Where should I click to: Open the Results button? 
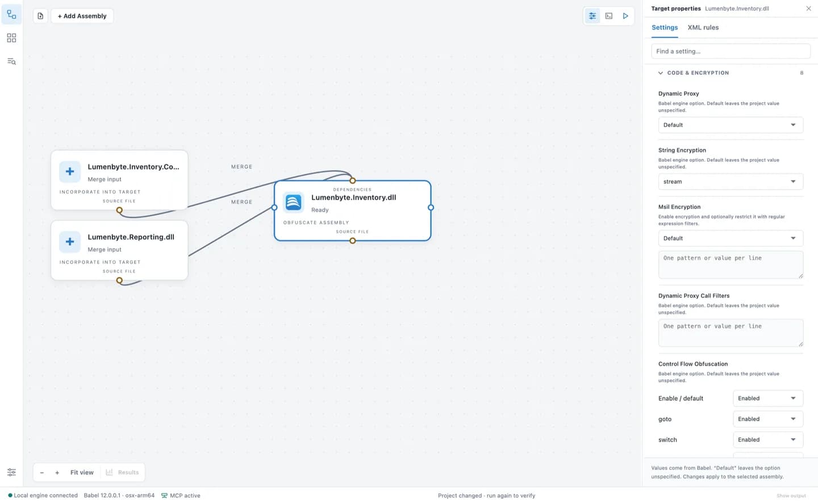coord(122,472)
